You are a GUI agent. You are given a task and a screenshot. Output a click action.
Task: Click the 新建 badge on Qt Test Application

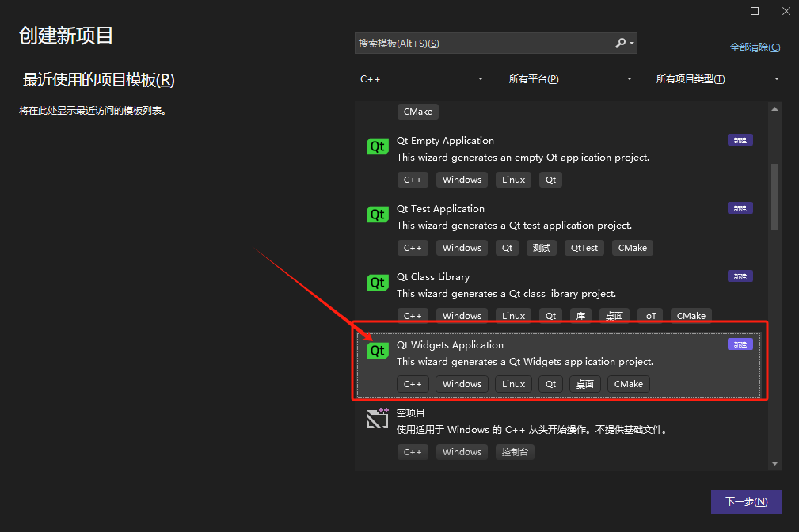740,208
